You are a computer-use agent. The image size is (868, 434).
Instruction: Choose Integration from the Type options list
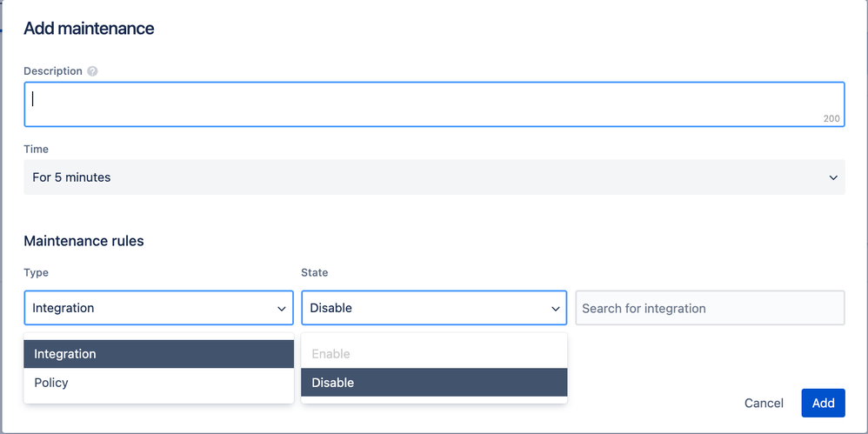159,354
